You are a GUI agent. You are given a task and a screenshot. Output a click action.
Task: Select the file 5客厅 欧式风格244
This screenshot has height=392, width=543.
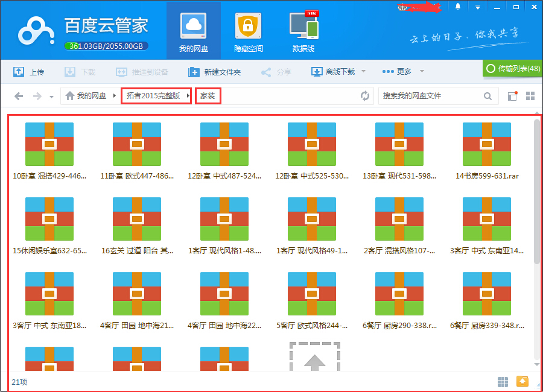point(312,300)
